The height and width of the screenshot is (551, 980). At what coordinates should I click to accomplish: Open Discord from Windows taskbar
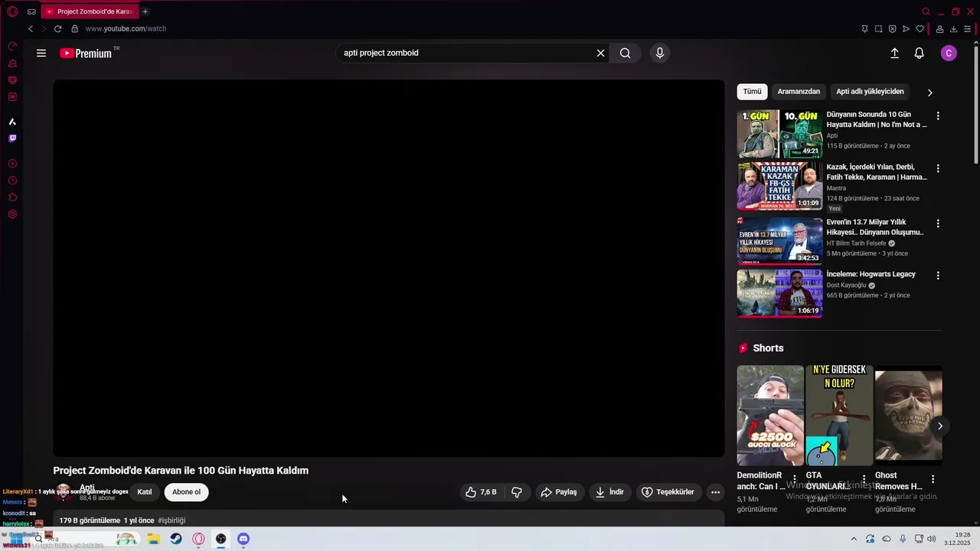(x=243, y=539)
